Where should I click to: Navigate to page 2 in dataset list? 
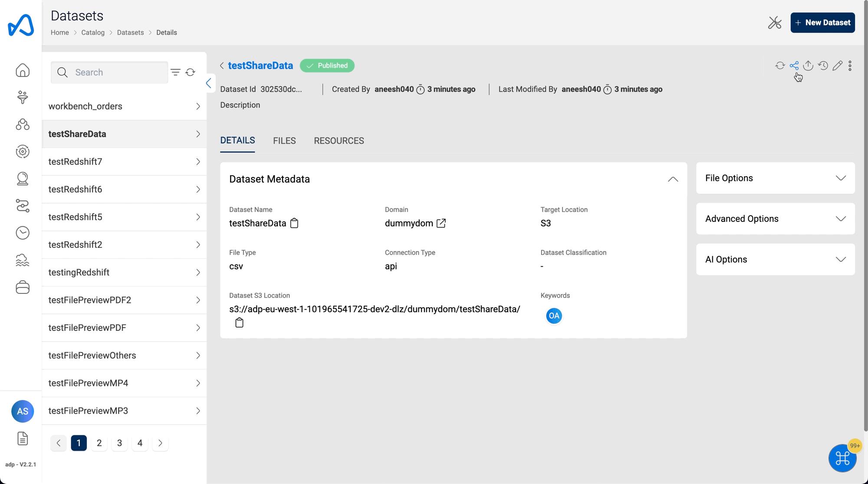tap(99, 443)
